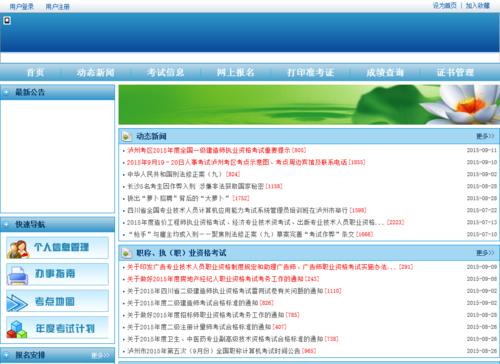The image size is (500, 364).
Task: Click the 2015-07-22 date in the 动态新闻 list
Action: pos(482,210)
